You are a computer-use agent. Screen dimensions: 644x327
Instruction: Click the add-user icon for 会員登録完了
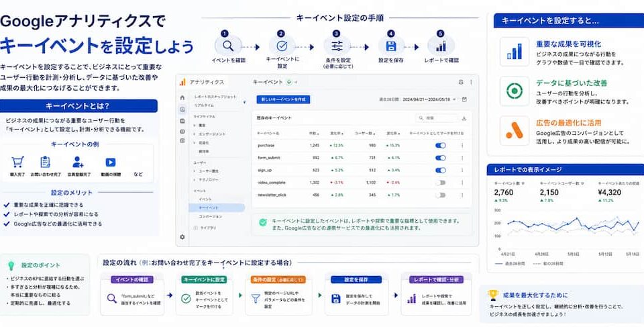[x=78, y=162]
